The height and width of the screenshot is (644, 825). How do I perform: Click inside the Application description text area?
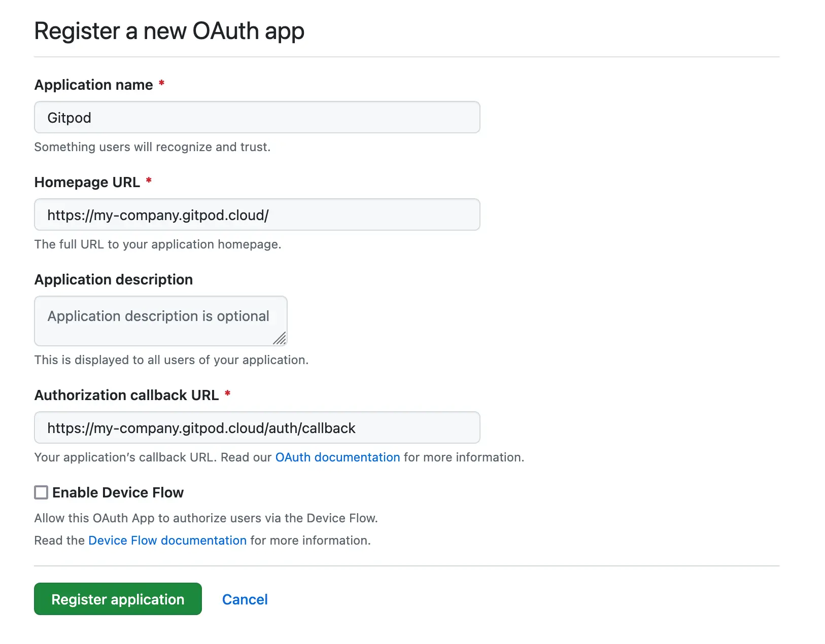click(x=160, y=321)
